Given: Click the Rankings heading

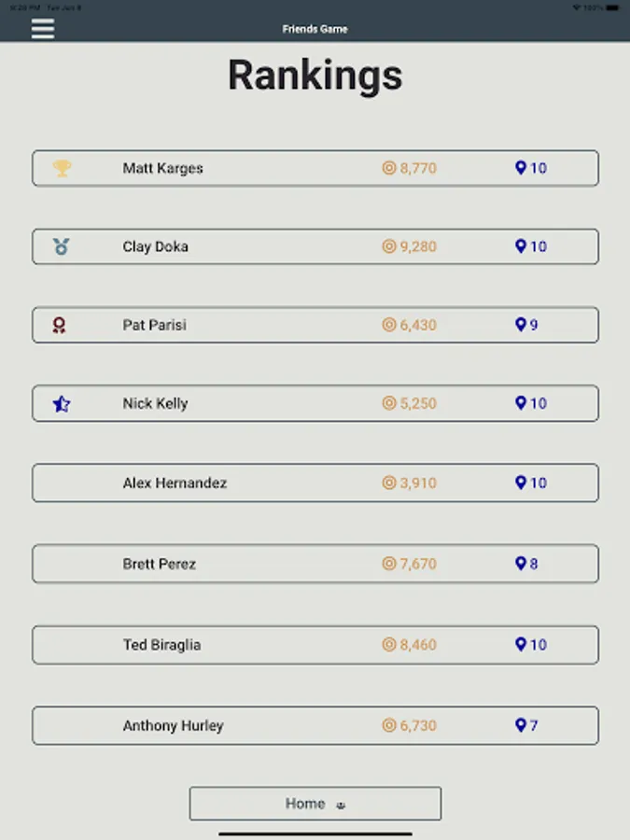Looking at the screenshot, I should [315, 76].
